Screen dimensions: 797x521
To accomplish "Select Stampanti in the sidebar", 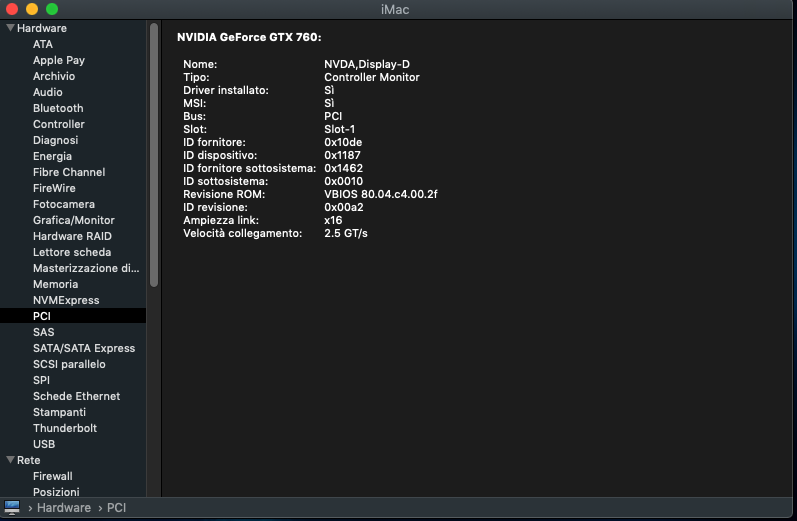I will pos(59,412).
